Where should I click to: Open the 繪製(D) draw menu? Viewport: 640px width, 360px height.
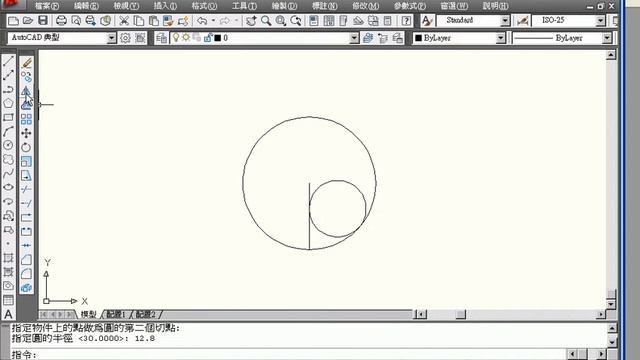284,6
